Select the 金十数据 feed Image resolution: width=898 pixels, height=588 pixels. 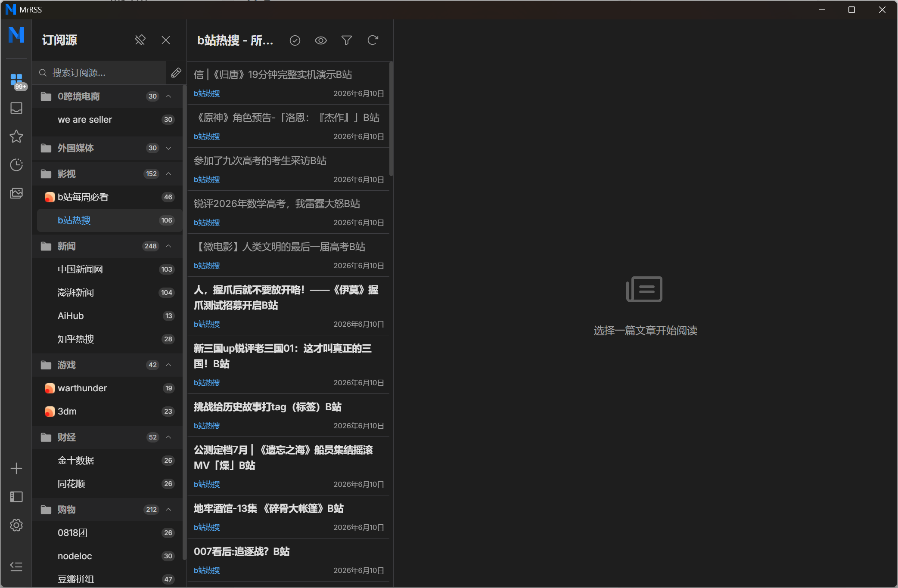click(x=109, y=461)
